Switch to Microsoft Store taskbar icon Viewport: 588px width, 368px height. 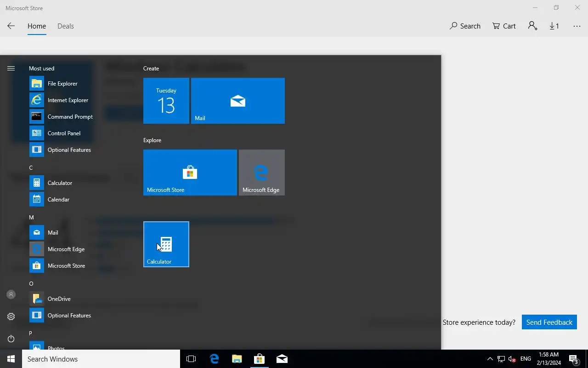point(259,359)
